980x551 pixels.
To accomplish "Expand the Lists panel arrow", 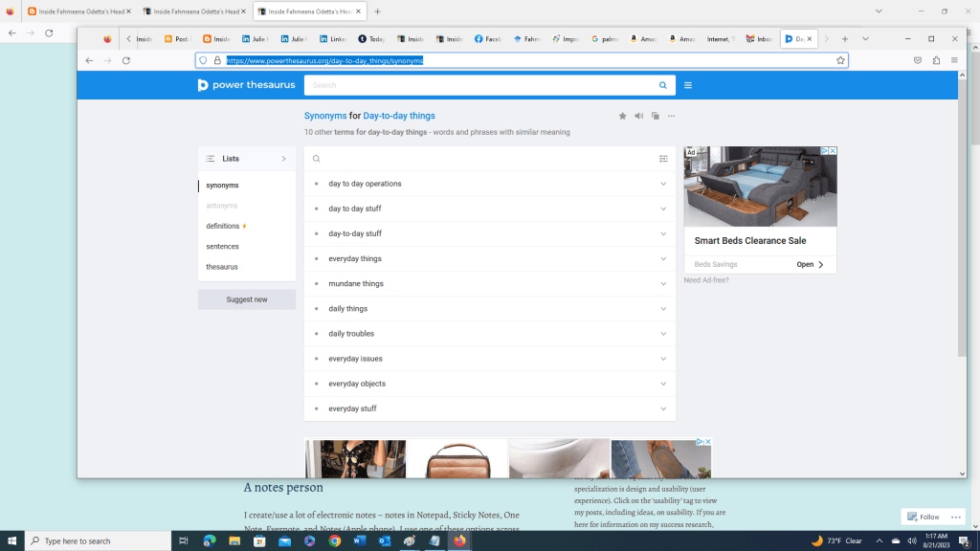I will [x=283, y=159].
